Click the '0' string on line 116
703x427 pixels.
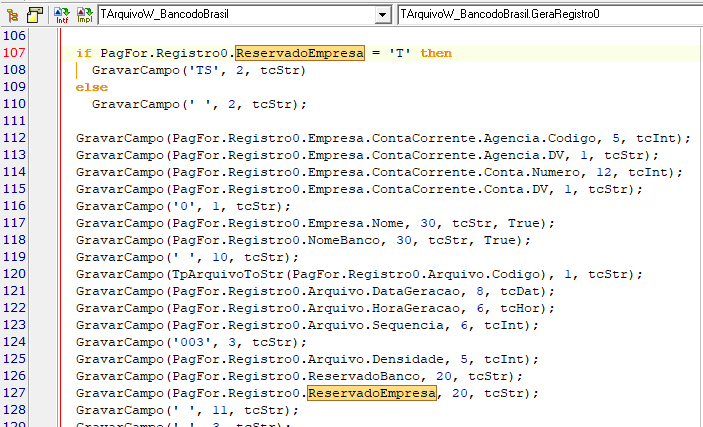(184, 206)
